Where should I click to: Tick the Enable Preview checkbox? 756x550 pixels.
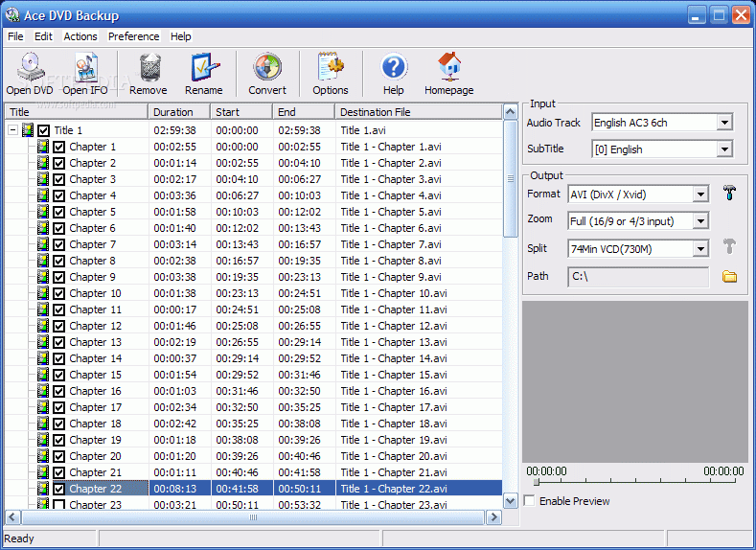click(530, 500)
